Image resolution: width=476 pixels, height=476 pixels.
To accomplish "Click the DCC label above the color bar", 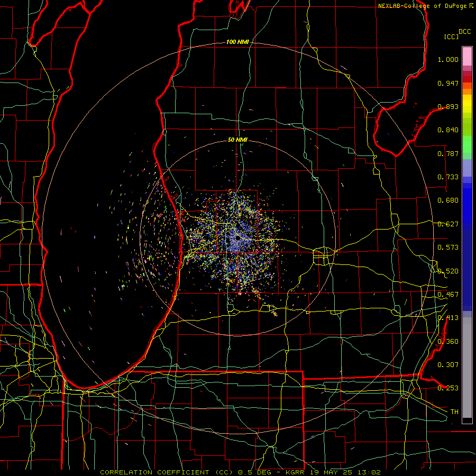I will point(465,32).
